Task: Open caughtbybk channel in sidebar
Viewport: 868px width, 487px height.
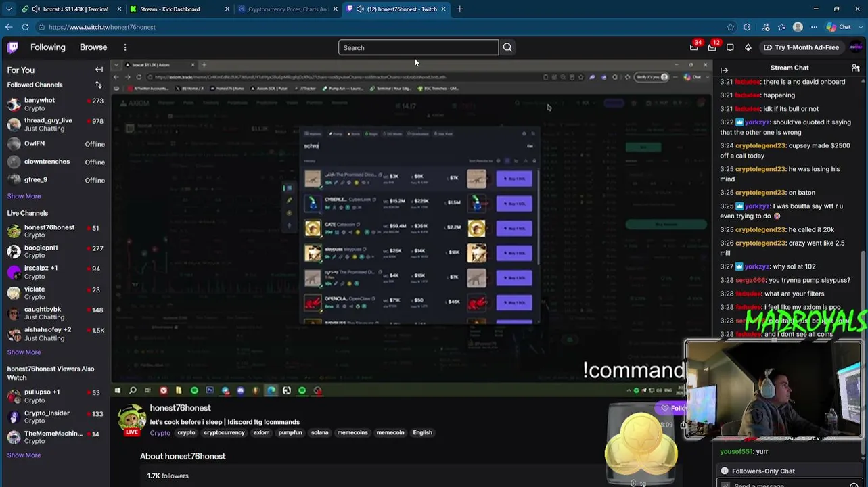Action: pos(55,313)
